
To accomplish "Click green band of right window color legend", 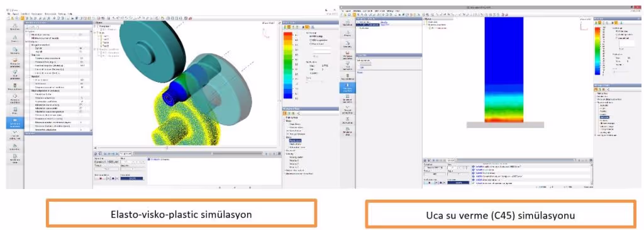I will pos(598,50).
